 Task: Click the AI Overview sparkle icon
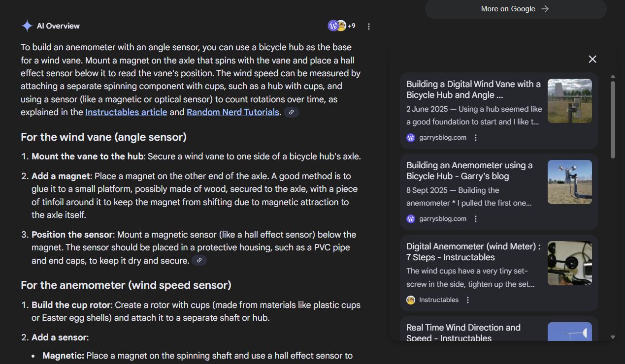point(27,26)
